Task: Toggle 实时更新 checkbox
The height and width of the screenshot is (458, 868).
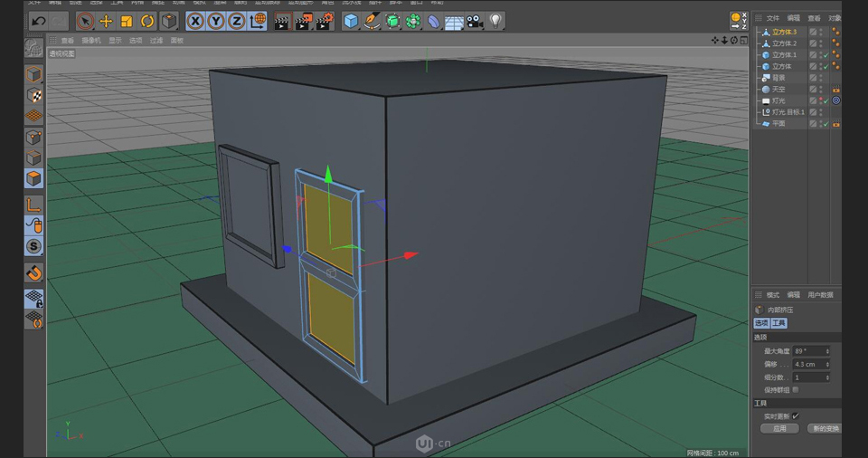Action: tap(796, 415)
